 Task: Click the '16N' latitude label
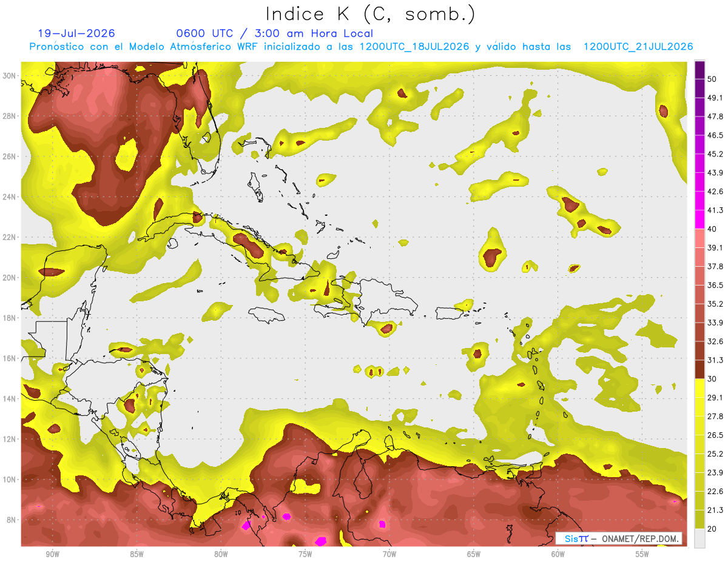point(10,358)
